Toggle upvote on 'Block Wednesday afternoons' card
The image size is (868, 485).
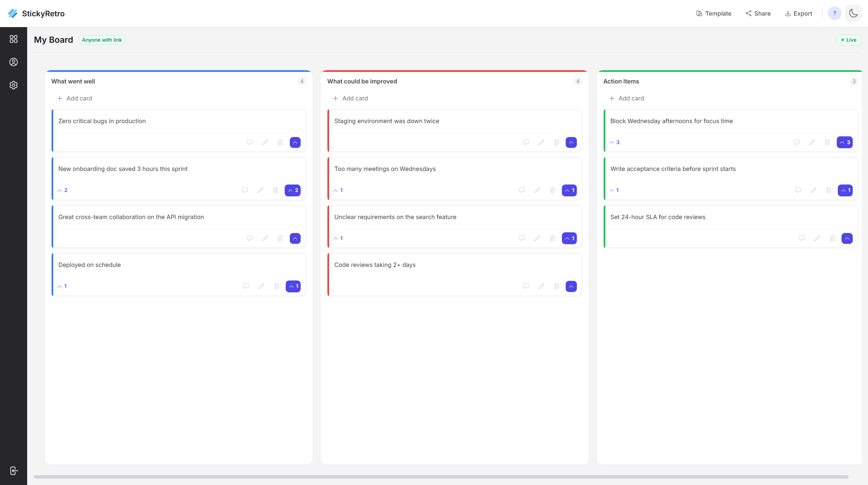click(x=845, y=142)
